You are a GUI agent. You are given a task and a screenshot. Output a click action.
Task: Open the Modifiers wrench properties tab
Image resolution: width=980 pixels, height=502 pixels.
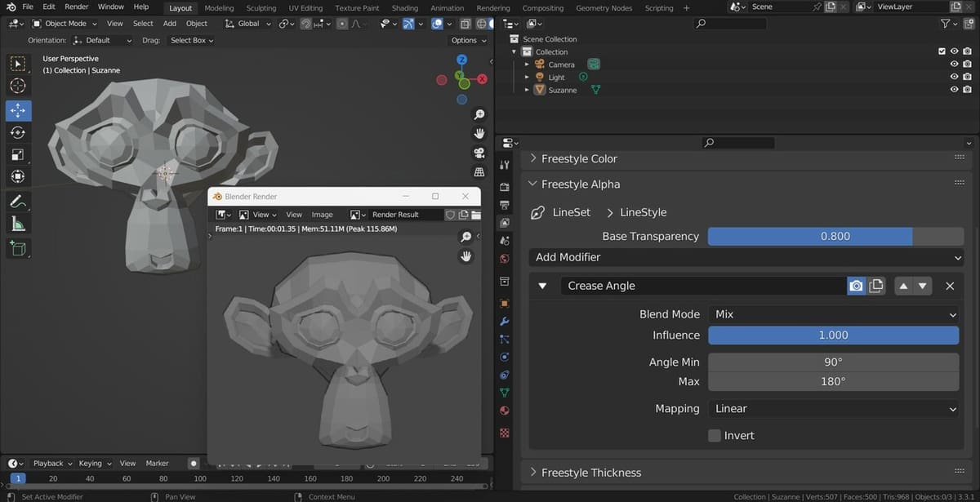tap(505, 322)
